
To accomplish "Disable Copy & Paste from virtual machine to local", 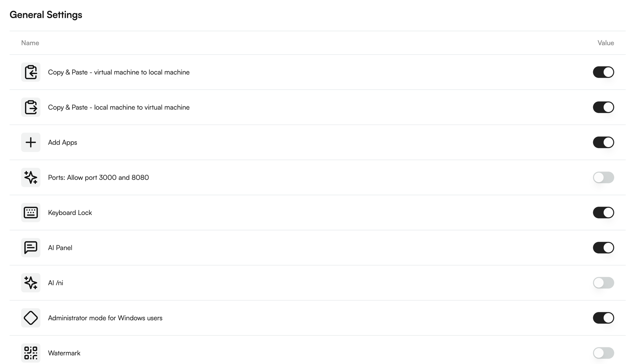I will [603, 72].
